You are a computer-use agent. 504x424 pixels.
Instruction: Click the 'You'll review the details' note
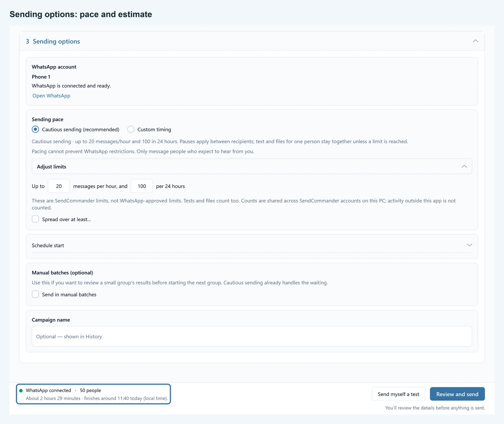coord(435,408)
